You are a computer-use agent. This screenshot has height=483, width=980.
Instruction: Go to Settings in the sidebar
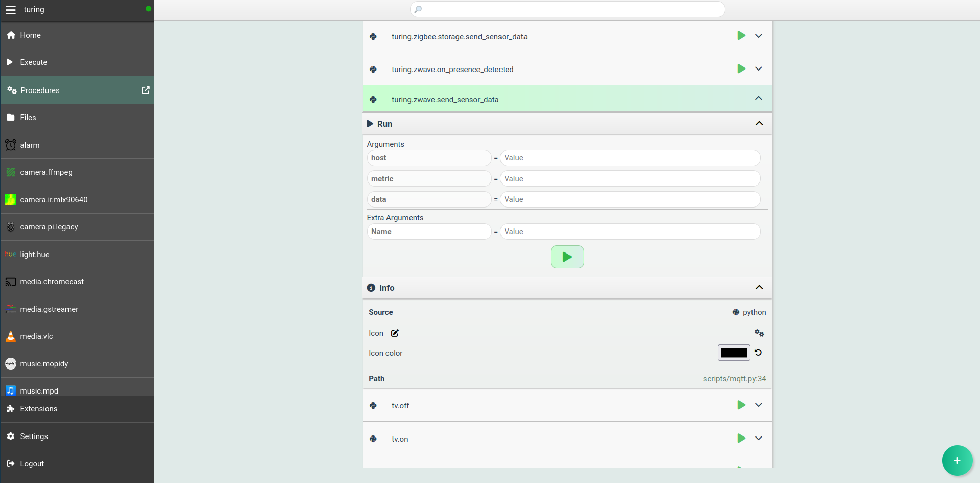pos(34,436)
